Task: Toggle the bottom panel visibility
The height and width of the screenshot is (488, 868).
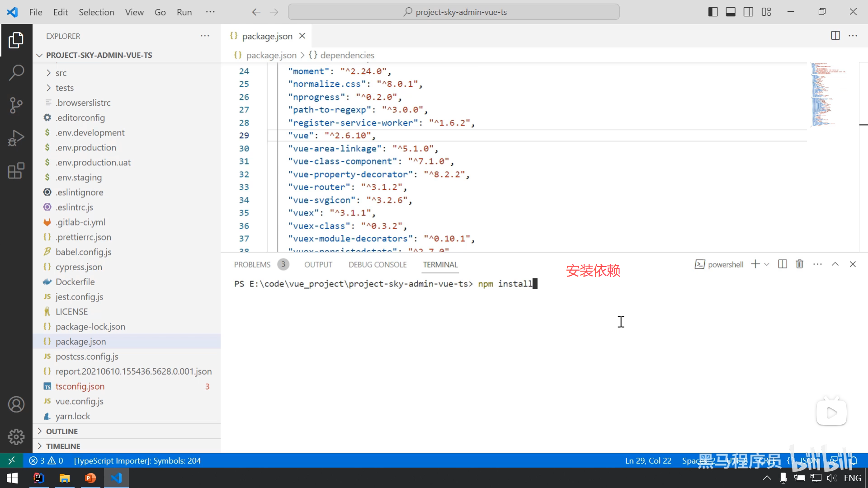Action: click(731, 12)
